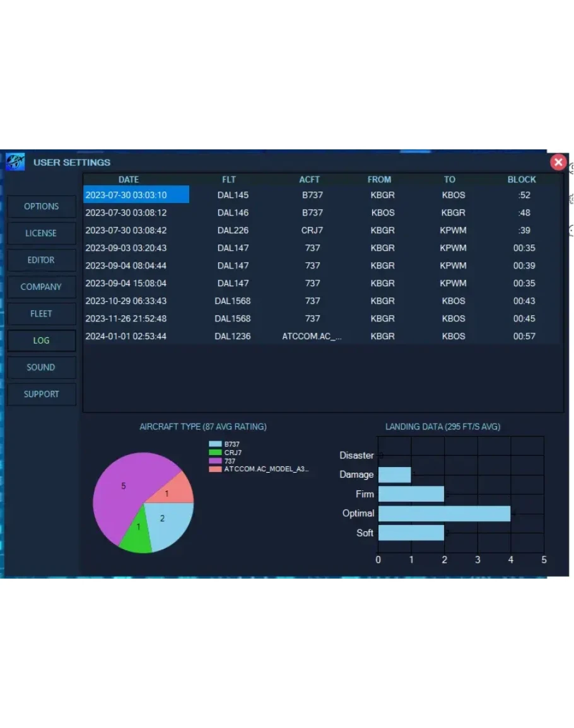Click the green CRJ7 legend swatch
The image size is (574, 728).
point(216,453)
